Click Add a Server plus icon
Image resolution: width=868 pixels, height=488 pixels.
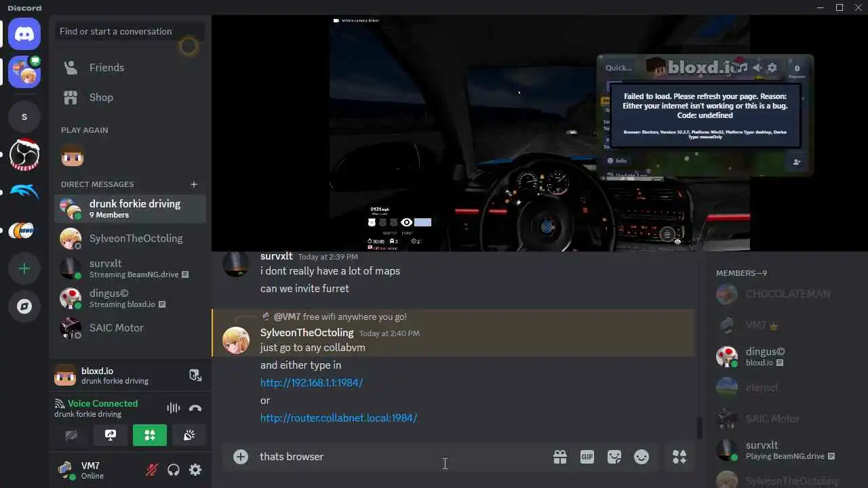[24, 268]
